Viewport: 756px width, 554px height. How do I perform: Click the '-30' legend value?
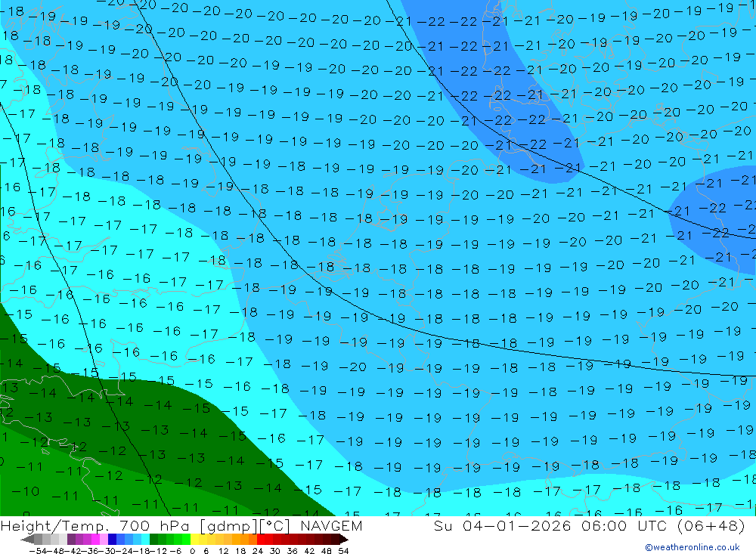tap(107, 551)
